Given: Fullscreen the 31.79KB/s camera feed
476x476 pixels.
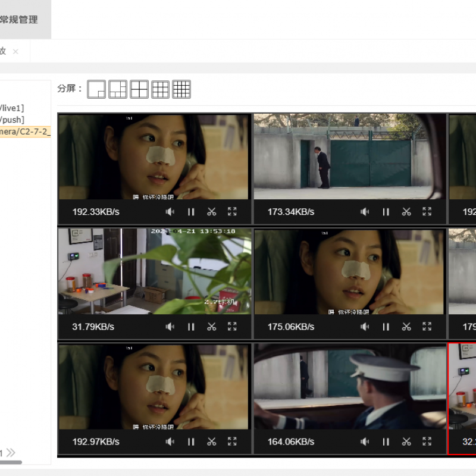Looking at the screenshot, I should click(x=232, y=327).
